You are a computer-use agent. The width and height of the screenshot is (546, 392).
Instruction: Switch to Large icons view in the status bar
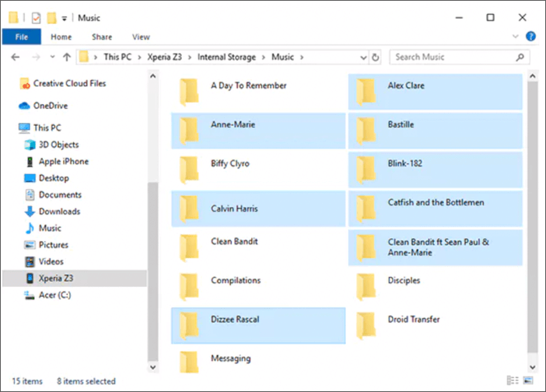528,380
